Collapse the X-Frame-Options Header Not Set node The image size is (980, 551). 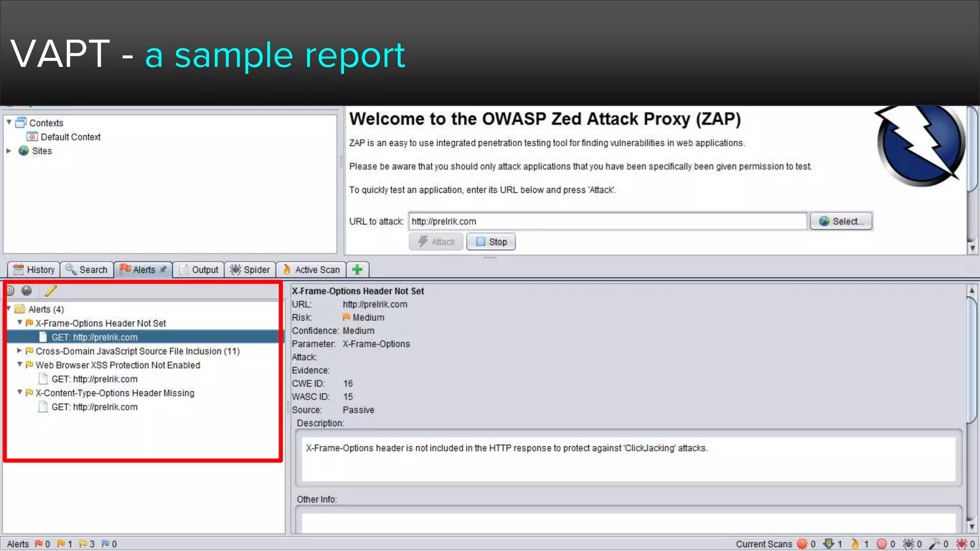[20, 323]
